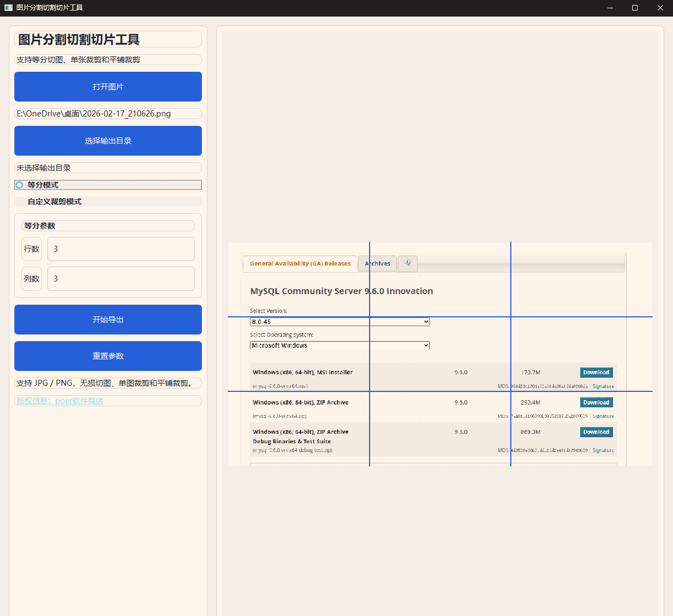Click the app icon in title bar
This screenshot has width=673, height=616.
(x=8, y=8)
